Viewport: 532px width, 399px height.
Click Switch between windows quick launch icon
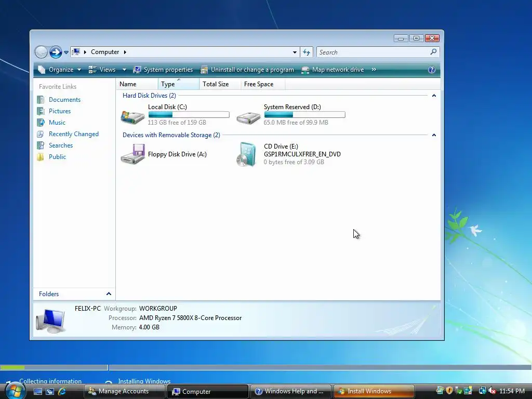click(x=50, y=392)
